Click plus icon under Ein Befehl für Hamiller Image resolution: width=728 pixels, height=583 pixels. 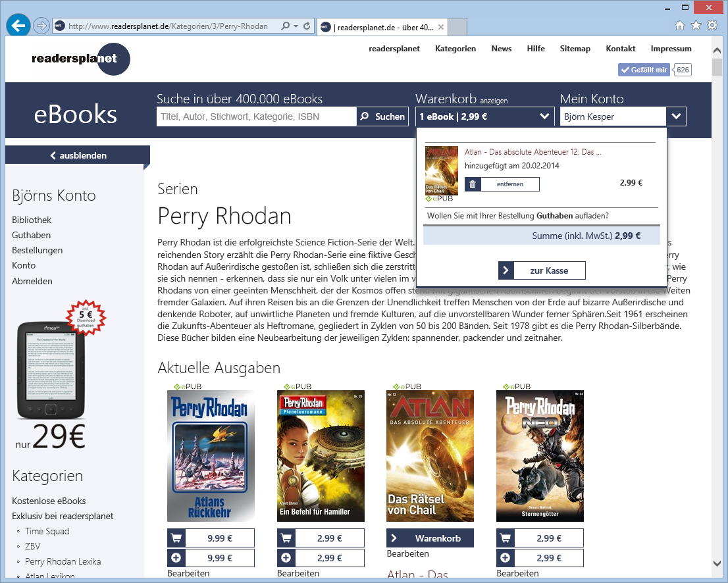286,558
